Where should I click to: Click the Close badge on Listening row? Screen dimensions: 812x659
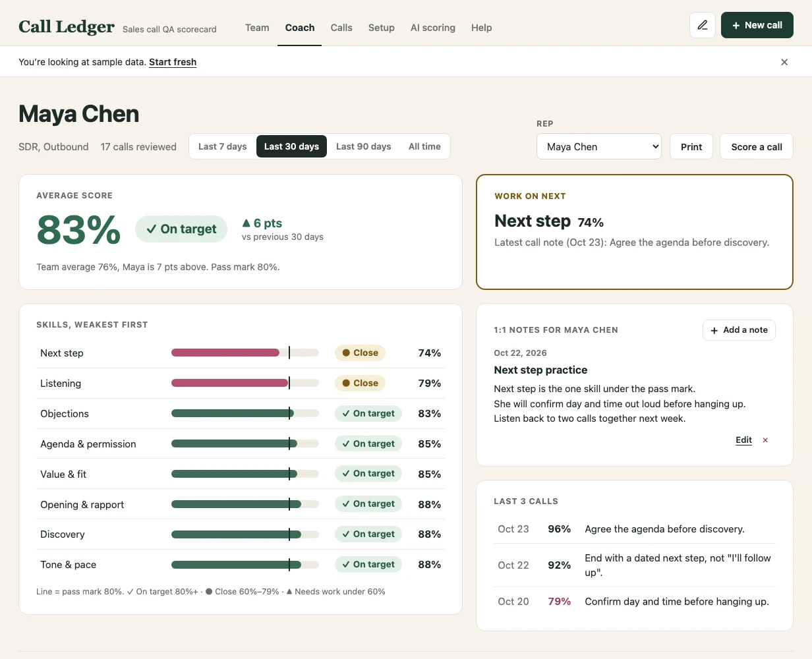point(360,383)
